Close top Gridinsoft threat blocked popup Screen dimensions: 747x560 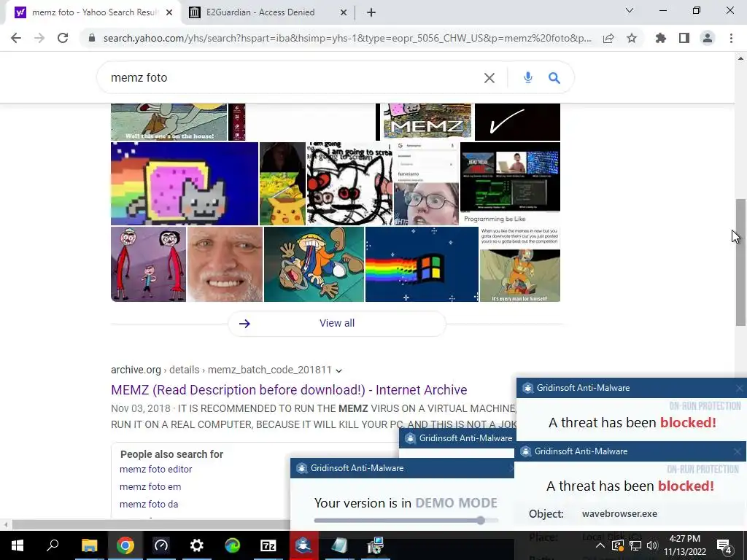coord(739,388)
